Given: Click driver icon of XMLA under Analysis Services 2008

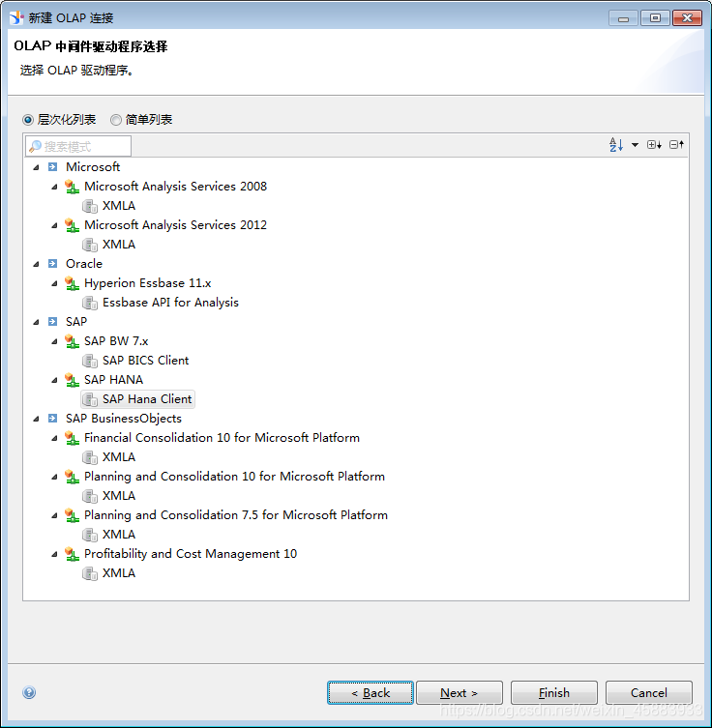Looking at the screenshot, I should pos(90,206).
